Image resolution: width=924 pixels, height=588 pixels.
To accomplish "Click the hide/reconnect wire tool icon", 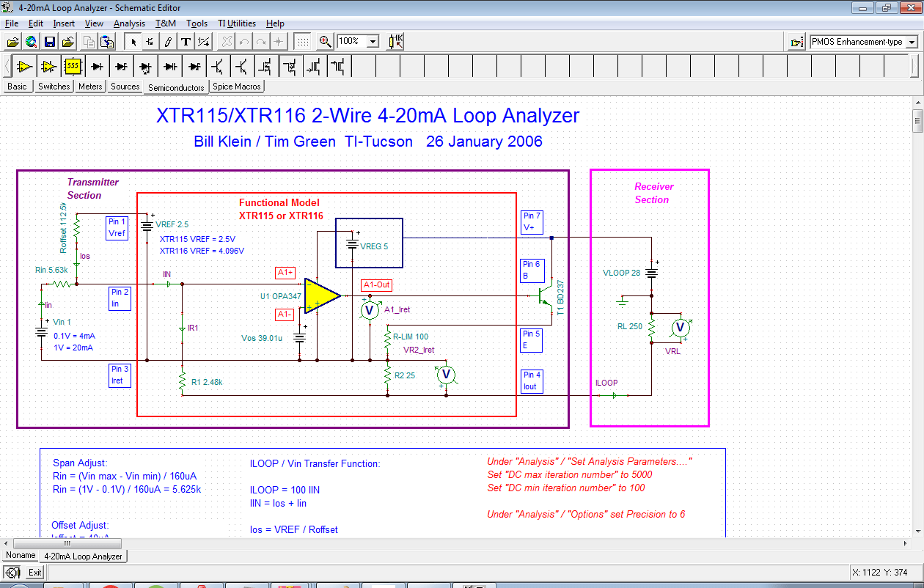I will [205, 42].
